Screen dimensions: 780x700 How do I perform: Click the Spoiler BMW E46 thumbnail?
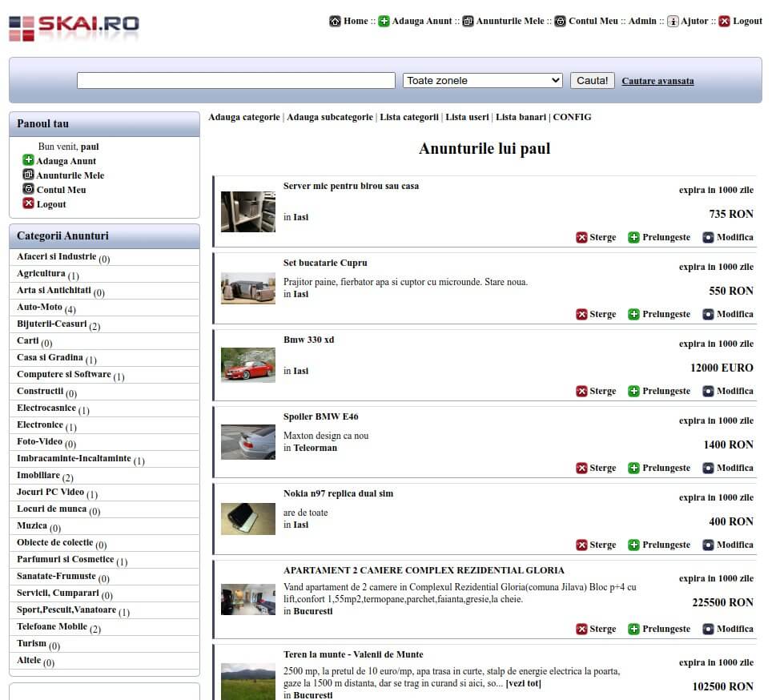point(248,442)
